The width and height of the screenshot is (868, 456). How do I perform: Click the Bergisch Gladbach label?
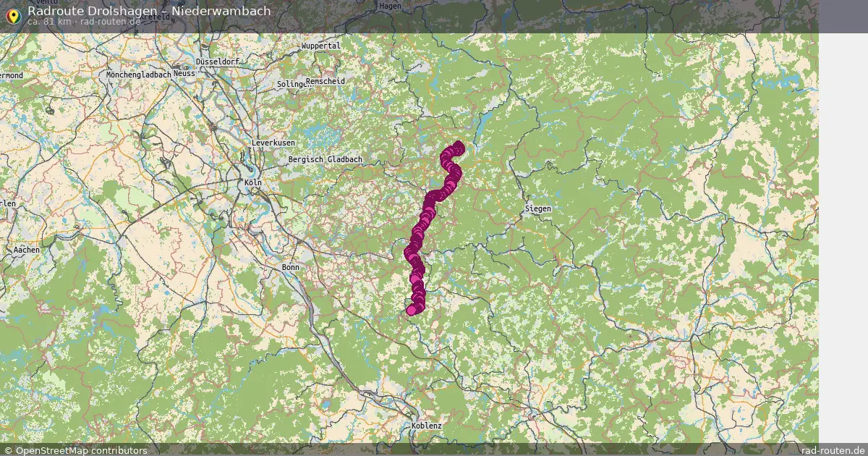(325, 159)
